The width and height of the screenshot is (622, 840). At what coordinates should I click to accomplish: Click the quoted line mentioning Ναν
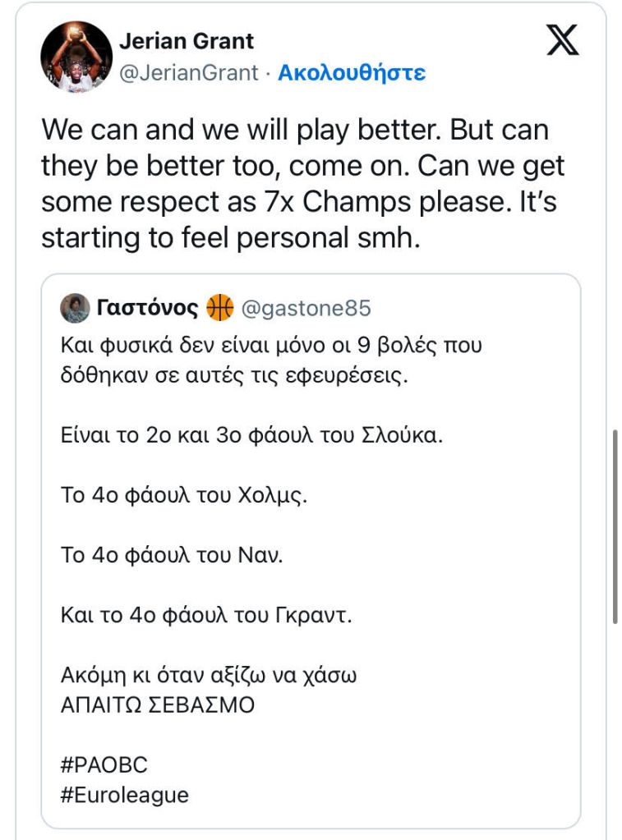pos(172,555)
